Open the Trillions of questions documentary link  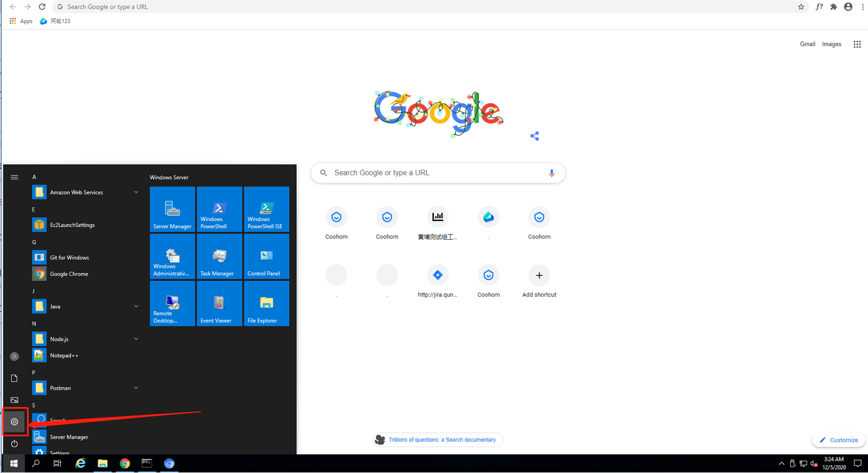(438, 440)
